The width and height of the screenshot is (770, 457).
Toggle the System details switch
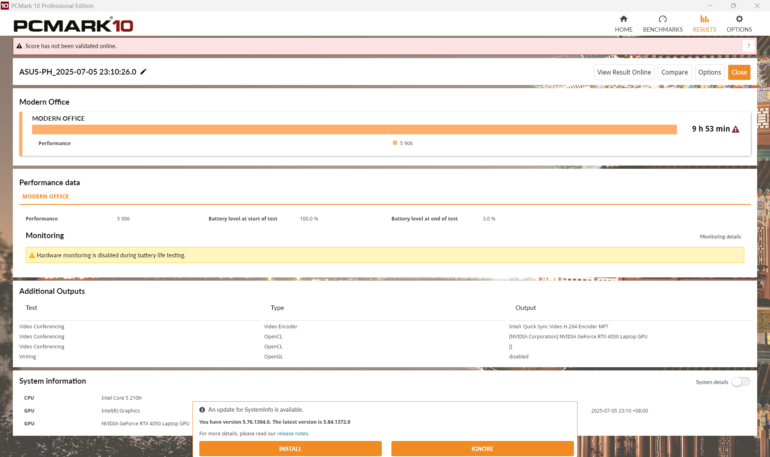coord(741,382)
